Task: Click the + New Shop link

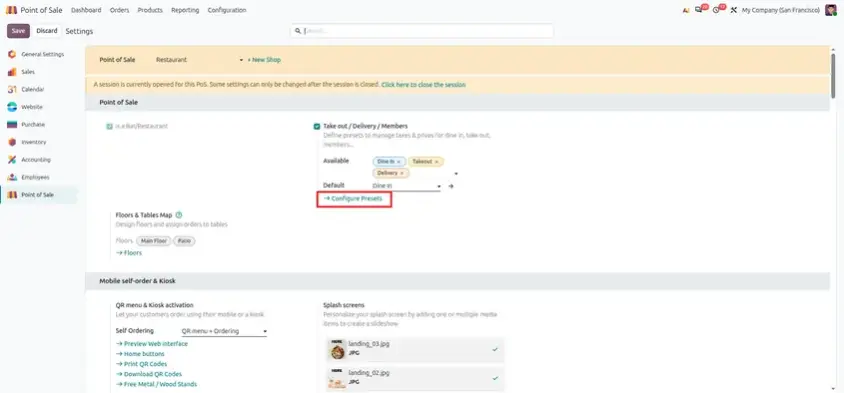Action: (x=264, y=60)
